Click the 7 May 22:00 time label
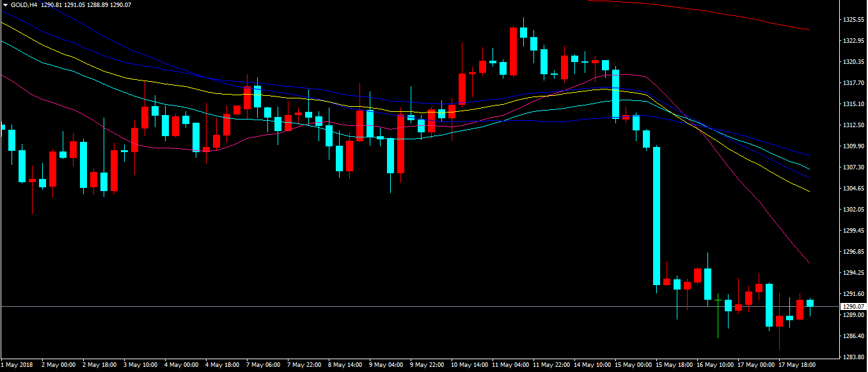The width and height of the screenshot is (868, 372). coord(304,365)
